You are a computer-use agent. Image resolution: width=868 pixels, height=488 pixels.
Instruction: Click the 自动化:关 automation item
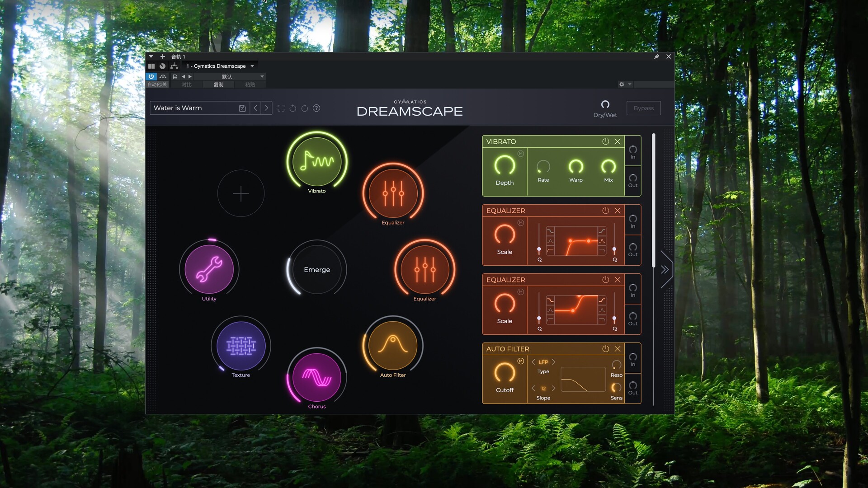(x=157, y=84)
